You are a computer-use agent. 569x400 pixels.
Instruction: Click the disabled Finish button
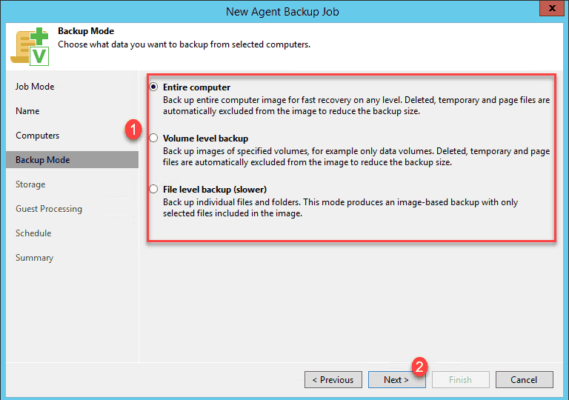[460, 379]
